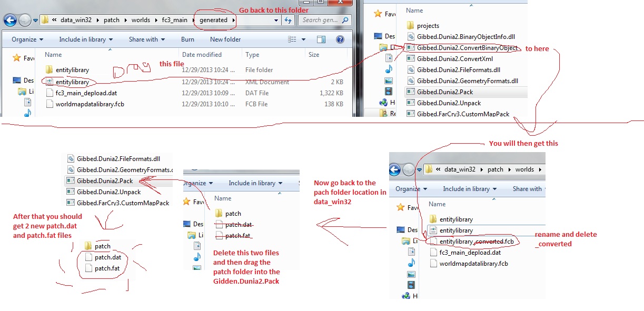Select Gibbed.Dunia2.ConvertBinaryObject executable icon, top-right window
This screenshot has width=644, height=311.
coord(411,47)
